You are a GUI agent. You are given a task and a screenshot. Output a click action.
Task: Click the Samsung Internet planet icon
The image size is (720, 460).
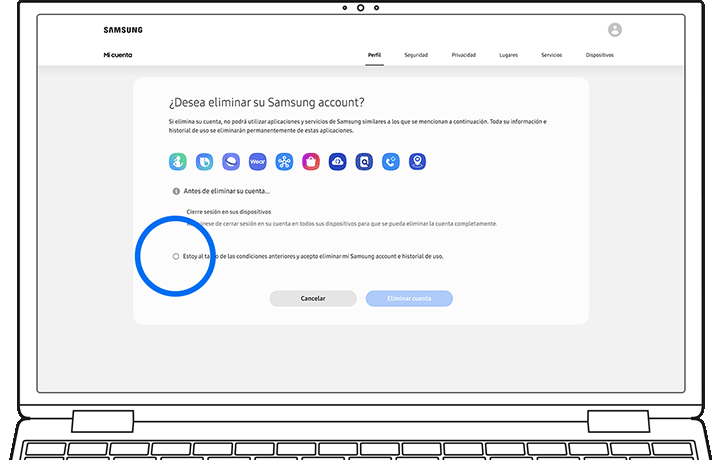[231, 162]
